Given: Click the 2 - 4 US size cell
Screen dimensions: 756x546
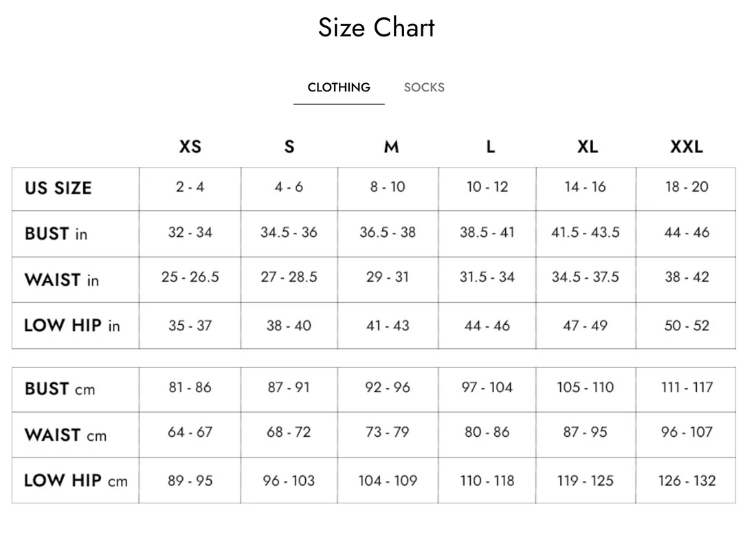Looking at the screenshot, I should (x=190, y=187).
